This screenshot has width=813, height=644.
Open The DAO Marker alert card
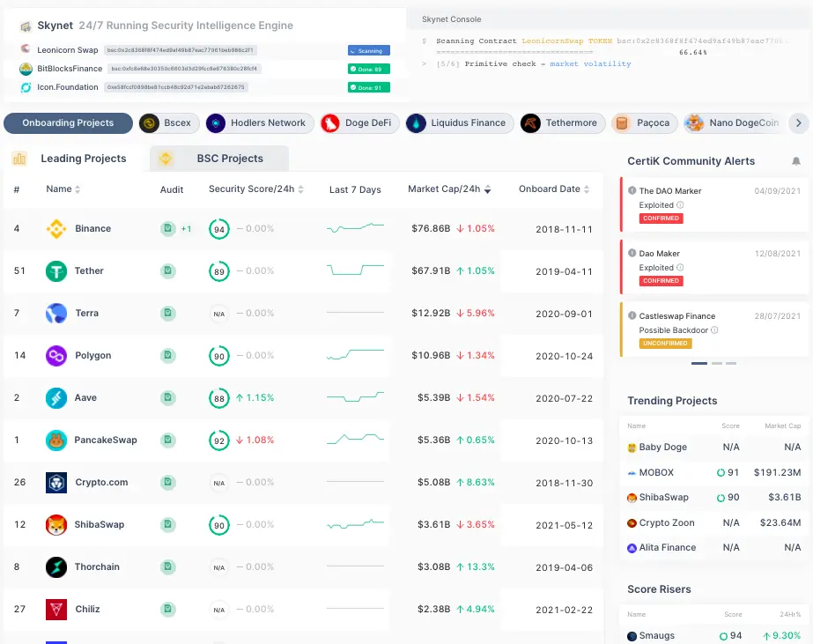tap(714, 204)
